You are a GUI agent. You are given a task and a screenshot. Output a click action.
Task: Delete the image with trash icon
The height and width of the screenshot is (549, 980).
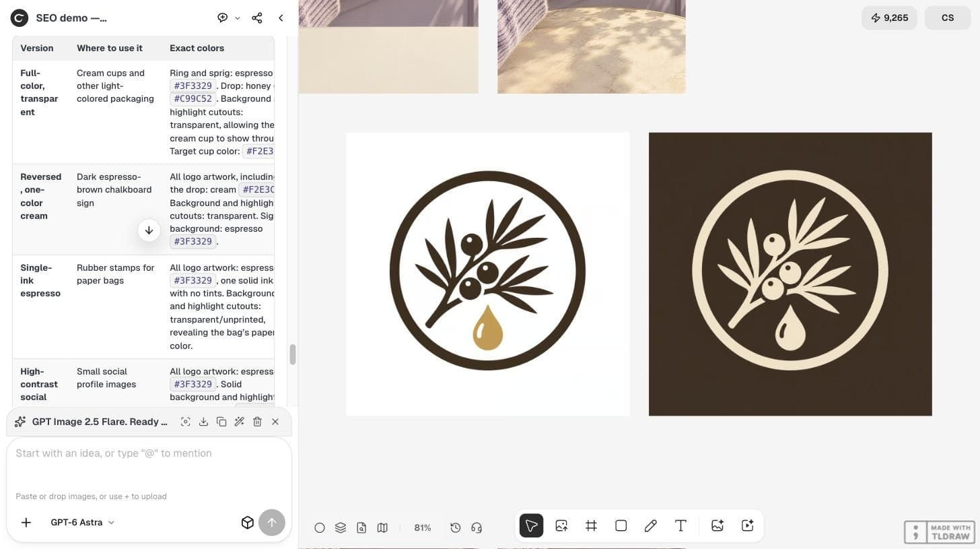click(x=257, y=422)
